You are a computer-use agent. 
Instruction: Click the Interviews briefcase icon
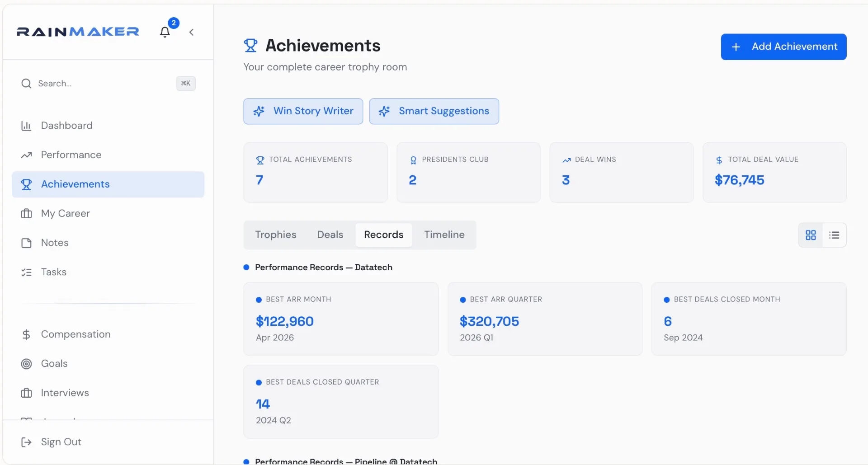coord(26,393)
